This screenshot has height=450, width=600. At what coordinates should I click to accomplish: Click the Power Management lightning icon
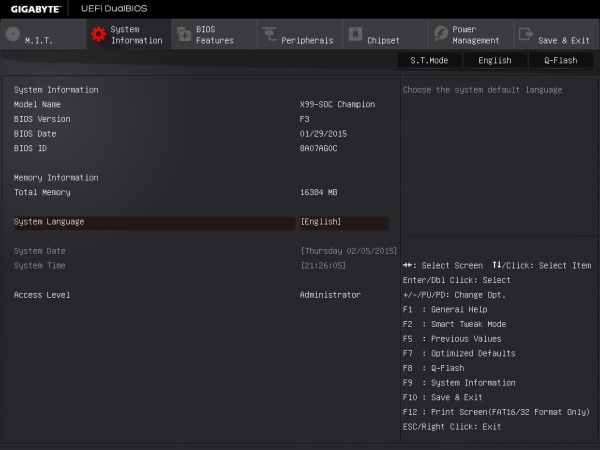pos(441,34)
